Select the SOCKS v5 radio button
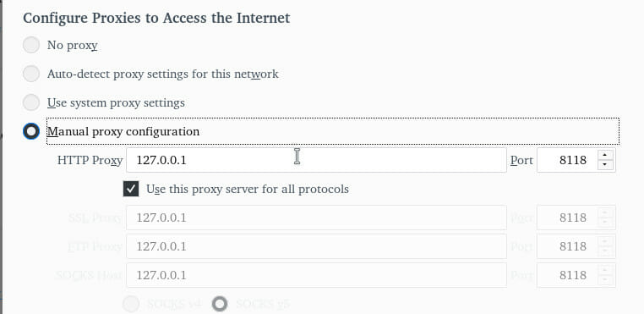Image resolution: width=644 pixels, height=314 pixels. 220,304
